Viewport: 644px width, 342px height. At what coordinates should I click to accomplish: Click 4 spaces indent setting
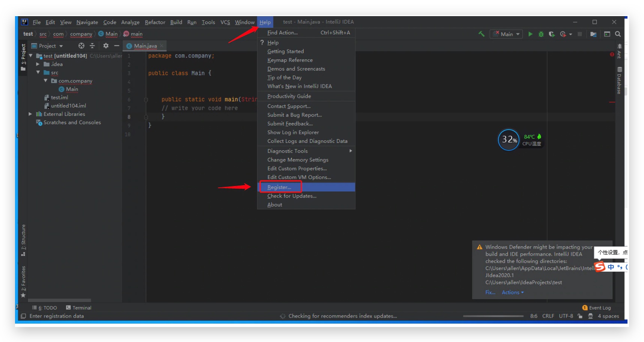(608, 316)
